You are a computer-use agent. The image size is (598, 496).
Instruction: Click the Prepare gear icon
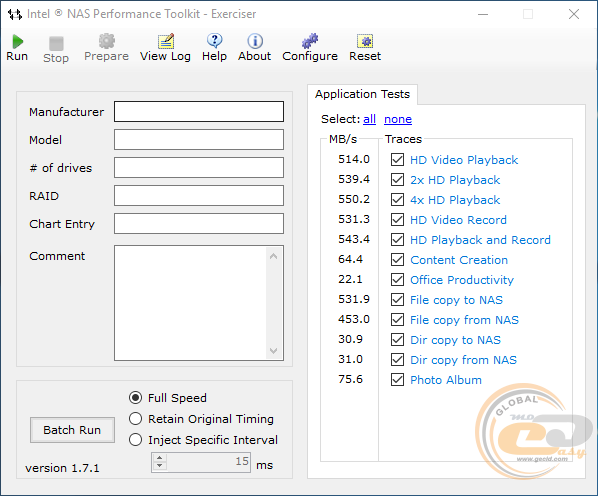click(106, 41)
